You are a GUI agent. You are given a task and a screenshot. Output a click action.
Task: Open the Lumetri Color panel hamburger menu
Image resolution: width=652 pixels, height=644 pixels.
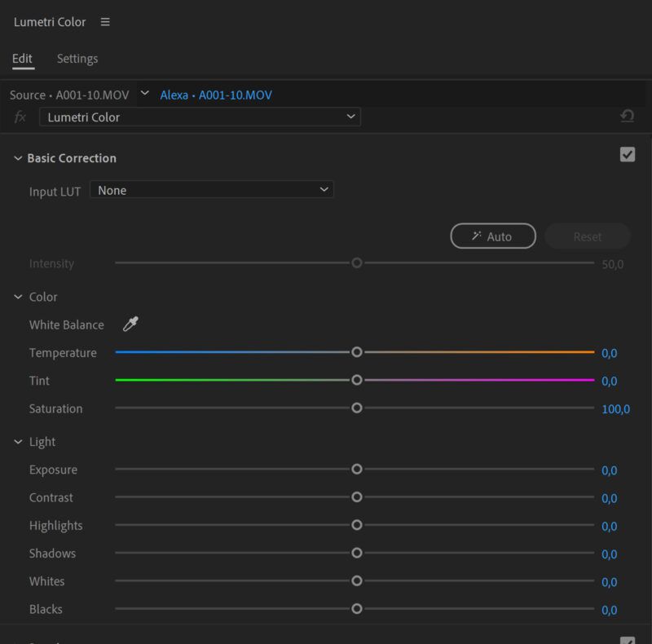105,22
